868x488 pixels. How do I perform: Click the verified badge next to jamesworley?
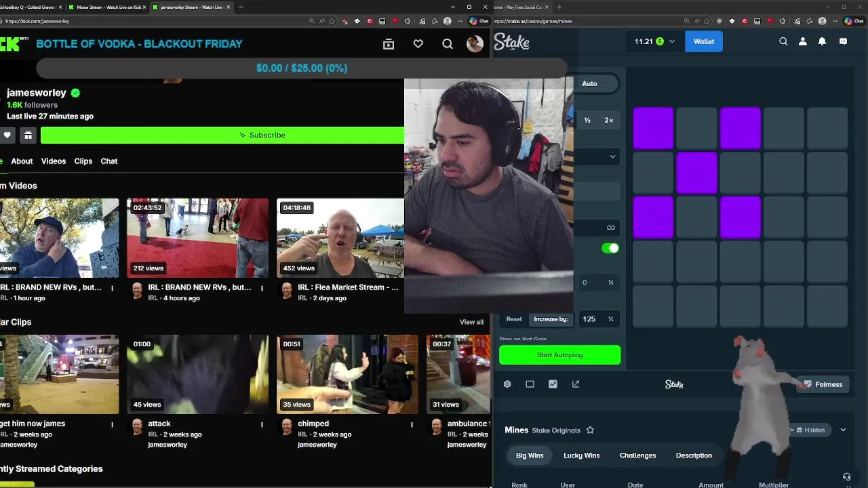(x=75, y=93)
